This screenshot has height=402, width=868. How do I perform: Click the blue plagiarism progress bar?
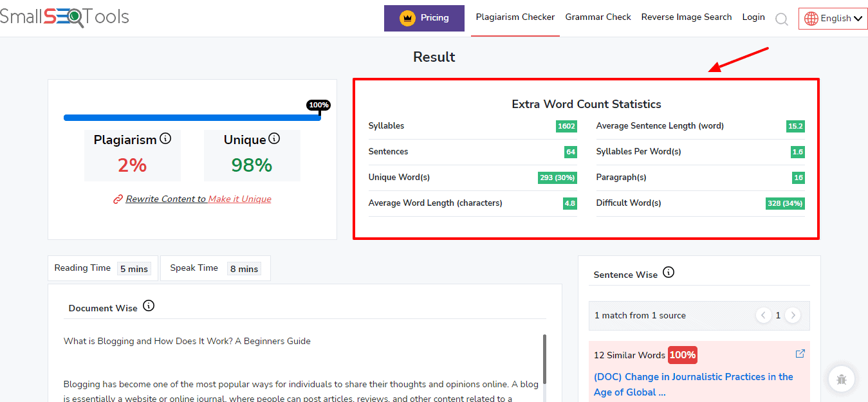192,118
